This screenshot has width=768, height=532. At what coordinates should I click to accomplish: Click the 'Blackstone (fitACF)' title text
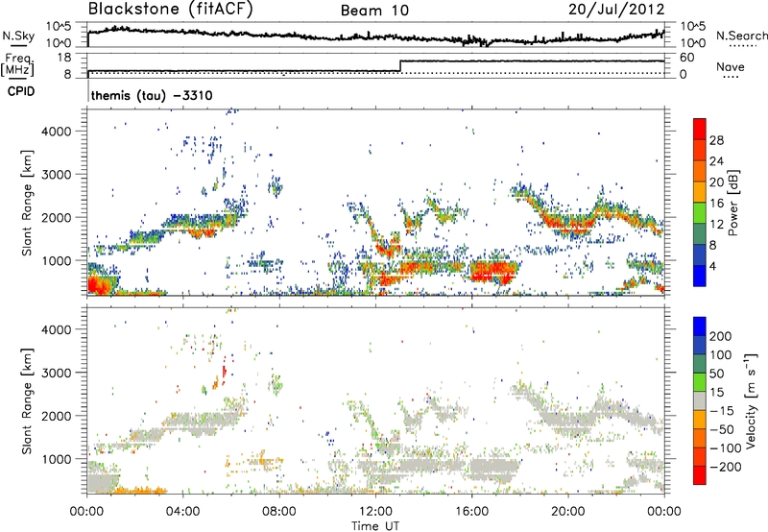tap(170, 9)
